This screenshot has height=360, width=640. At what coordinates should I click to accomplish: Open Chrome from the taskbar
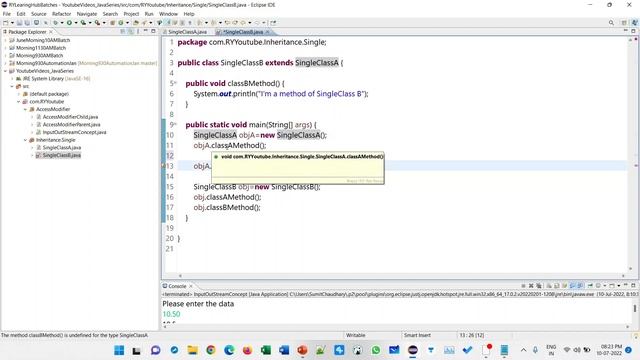coord(211,350)
